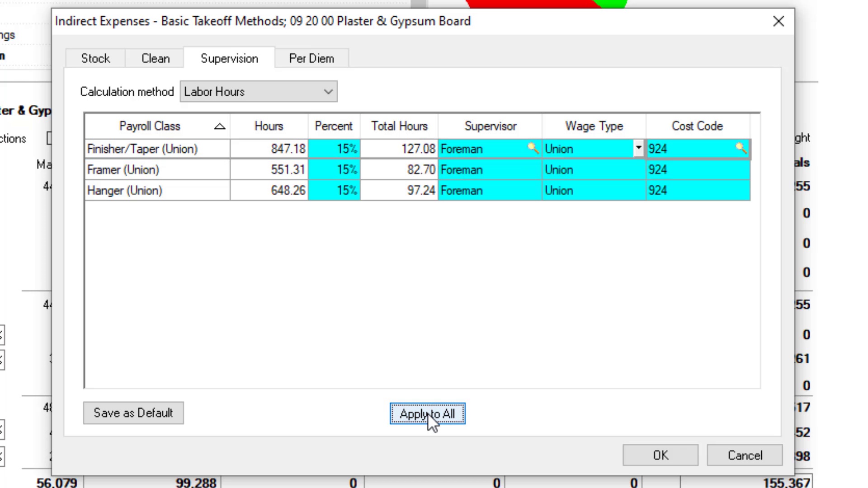This screenshot has width=868, height=488.
Task: Click Payroll Class sort arrow icon
Action: coord(220,127)
